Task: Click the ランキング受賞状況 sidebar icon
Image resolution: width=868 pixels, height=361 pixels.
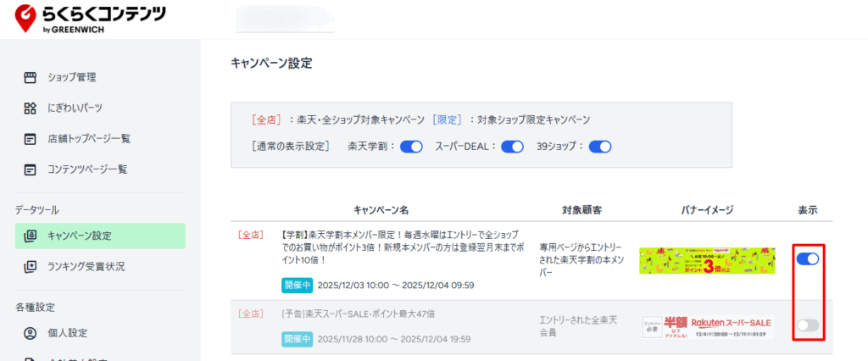Action: (x=31, y=266)
